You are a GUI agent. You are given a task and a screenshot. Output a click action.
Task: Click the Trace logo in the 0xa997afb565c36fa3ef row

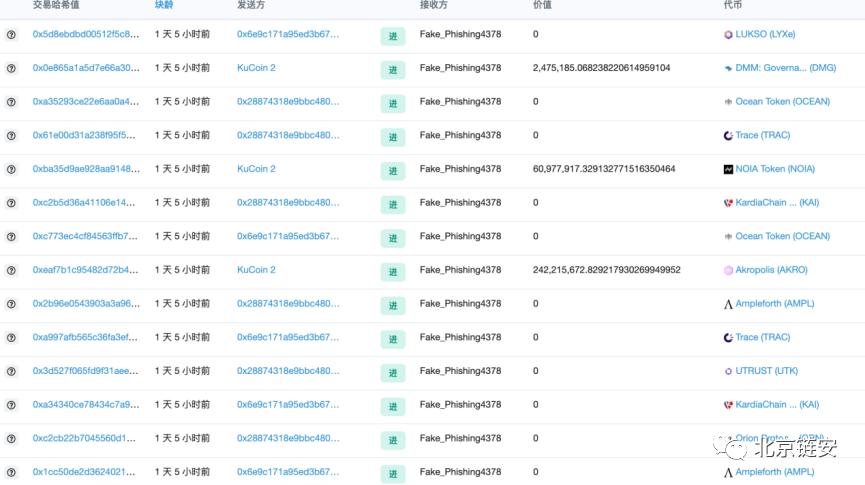[x=728, y=338]
